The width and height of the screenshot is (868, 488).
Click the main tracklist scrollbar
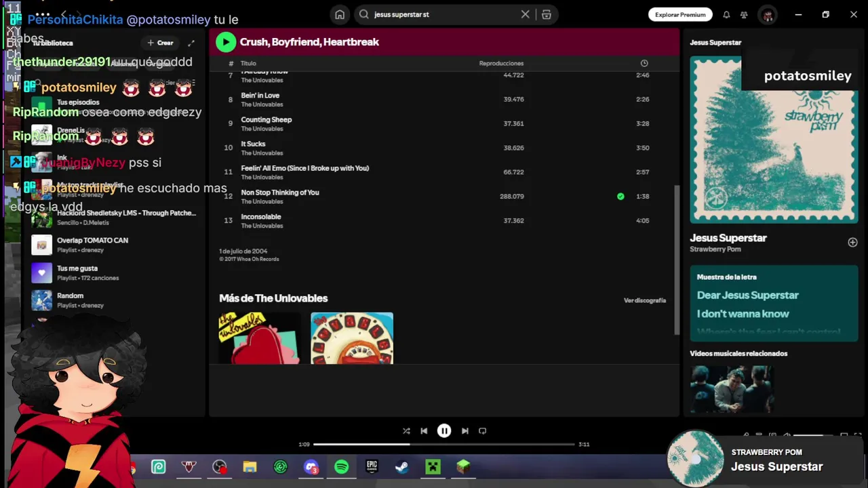(x=676, y=261)
